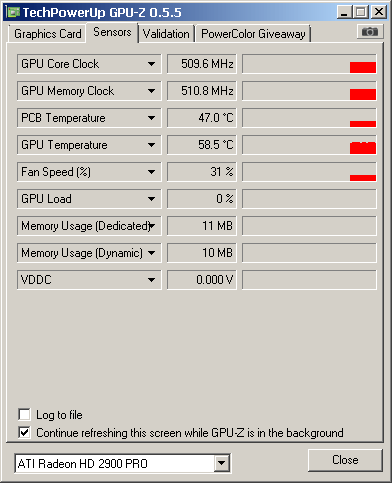Viewport: 392px width, 483px height.
Task: Uncheck Continue refreshing in background option
Action: [x=24, y=433]
